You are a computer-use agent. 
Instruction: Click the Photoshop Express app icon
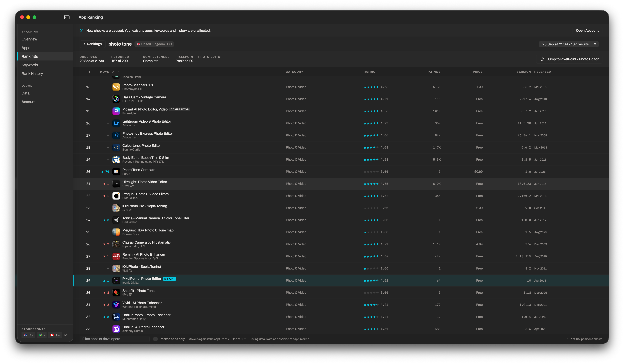coord(116,135)
